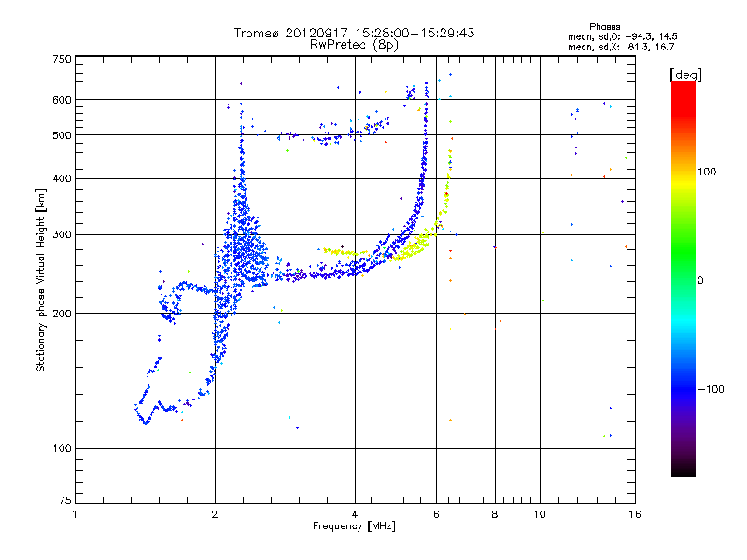Click the colorbar tick label "-100"
Image resolution: width=747 pixels, height=560 pixels.
(711, 389)
